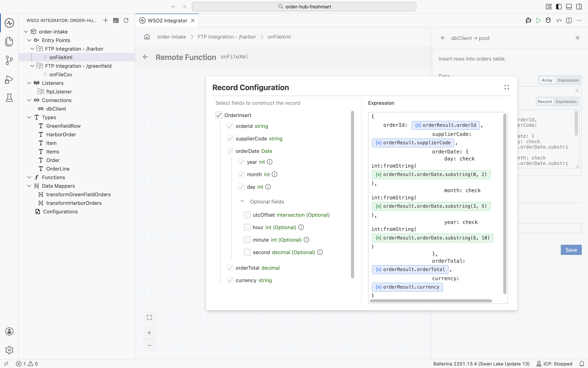The image size is (588, 368).
Task: Open Source Control in activity bar
Action: pos(9,60)
